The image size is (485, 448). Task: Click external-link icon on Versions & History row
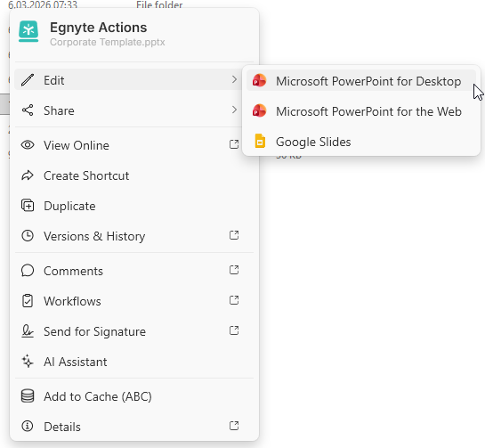coord(234,235)
